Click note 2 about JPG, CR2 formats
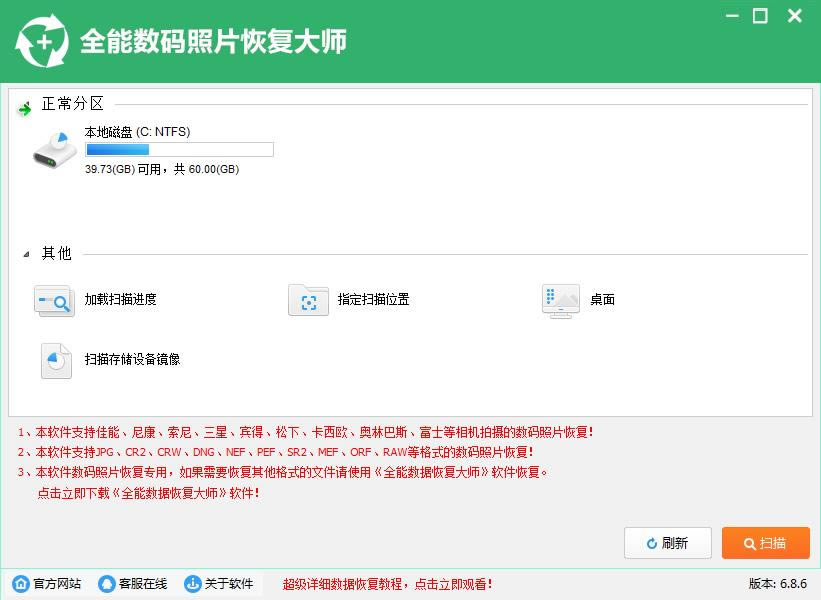Image resolution: width=821 pixels, height=600 pixels. [275, 452]
